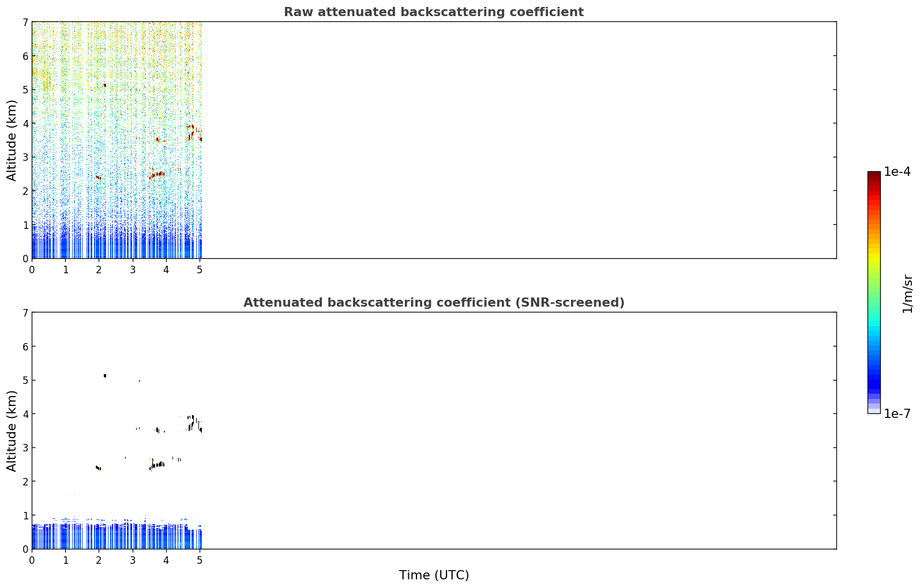Click the '1e-4' colorbar maximum label

[898, 172]
